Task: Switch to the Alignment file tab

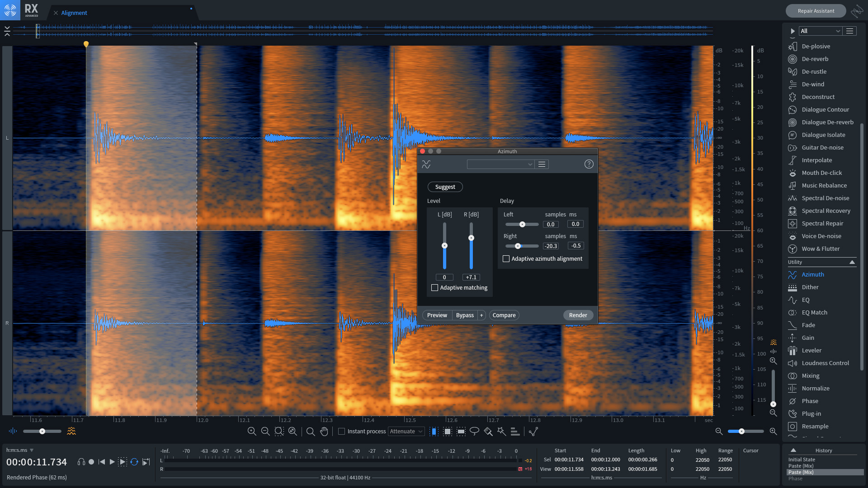Action: pyautogui.click(x=74, y=13)
